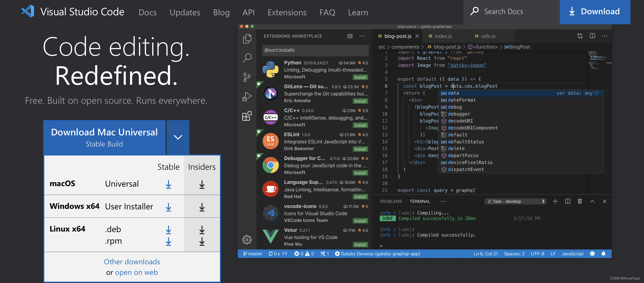The height and width of the screenshot is (283, 644).
Task: Click the new terminal plus icon
Action: [555, 201]
